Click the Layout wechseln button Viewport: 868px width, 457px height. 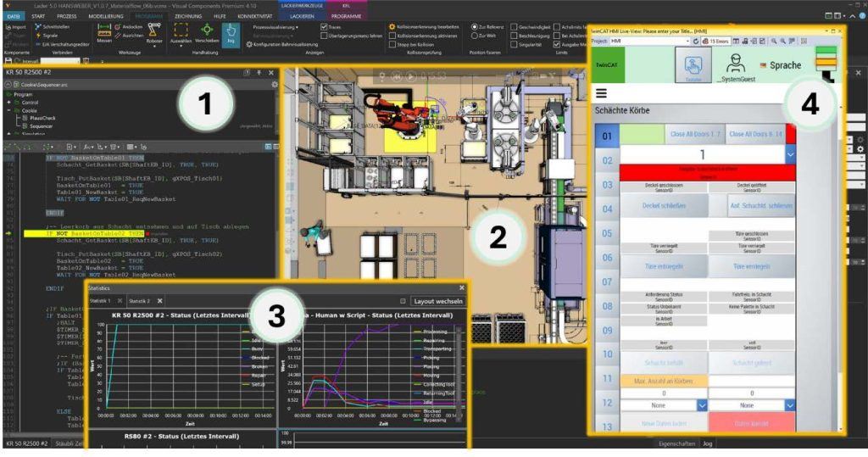point(437,301)
